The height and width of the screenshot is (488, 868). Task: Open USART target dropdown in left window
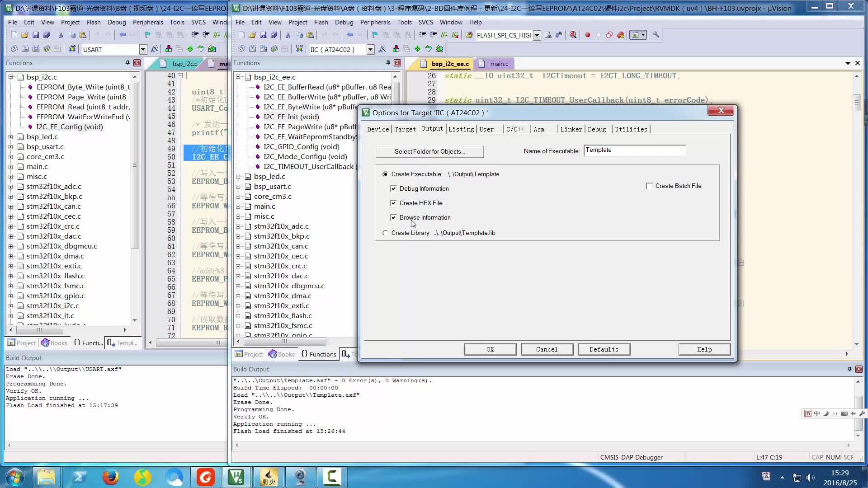[x=143, y=49]
